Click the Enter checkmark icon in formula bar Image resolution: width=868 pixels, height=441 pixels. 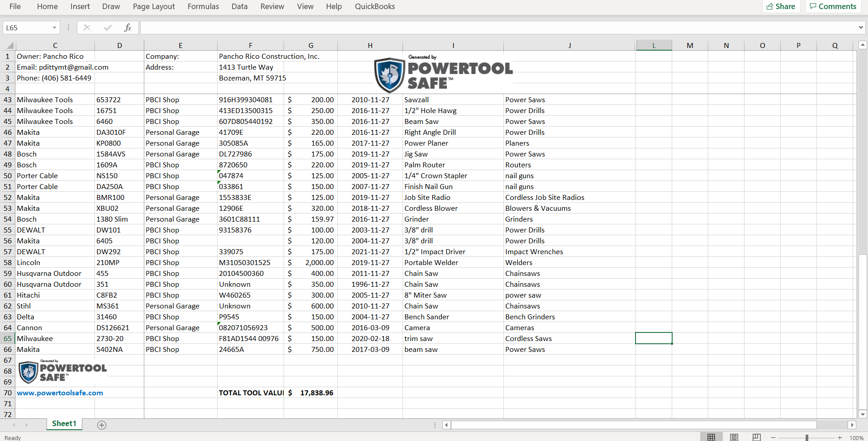[x=108, y=28]
